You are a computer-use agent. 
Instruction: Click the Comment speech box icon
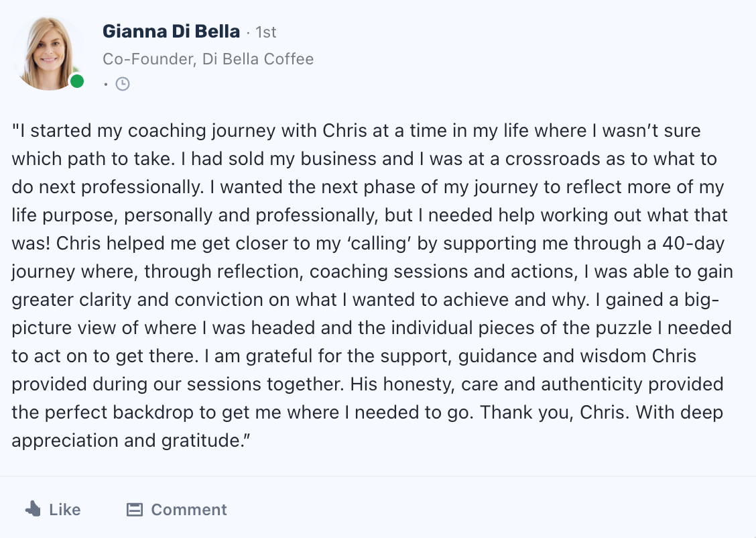pyautogui.click(x=135, y=510)
